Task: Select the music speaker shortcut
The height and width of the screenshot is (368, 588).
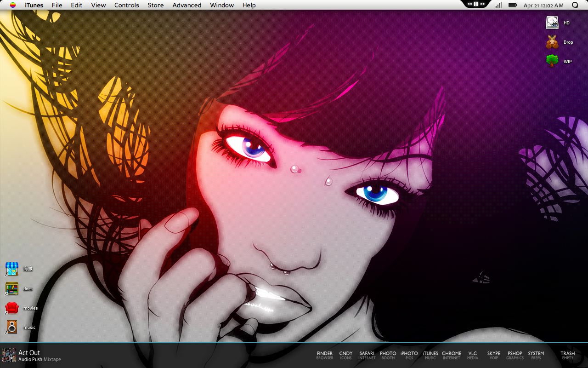Action: click(x=11, y=328)
